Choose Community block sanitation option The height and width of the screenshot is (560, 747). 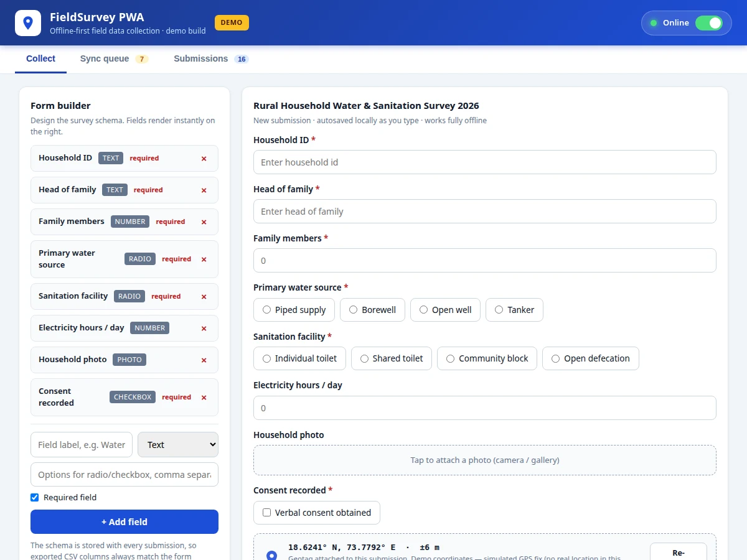[487, 358]
